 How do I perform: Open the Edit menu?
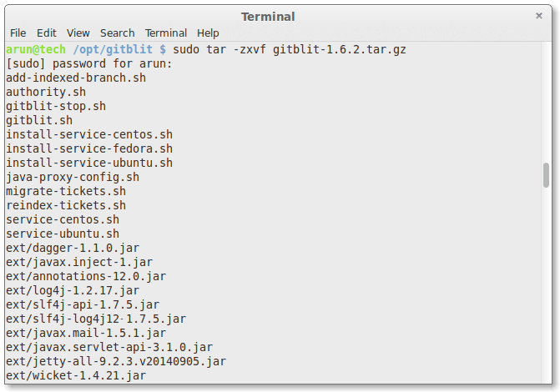[x=47, y=33]
